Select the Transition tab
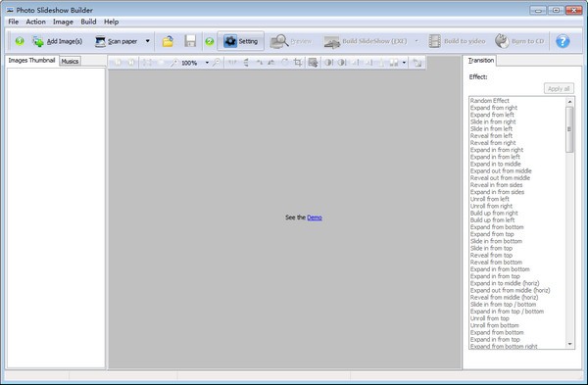The height and width of the screenshot is (385, 588). 481,61
